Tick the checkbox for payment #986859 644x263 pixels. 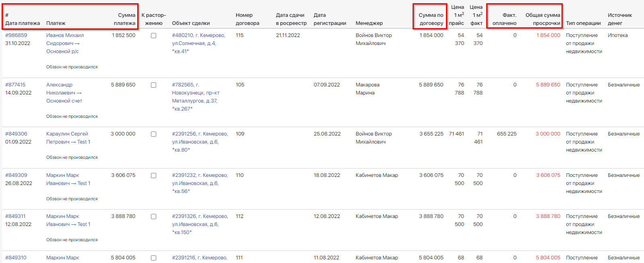click(153, 36)
